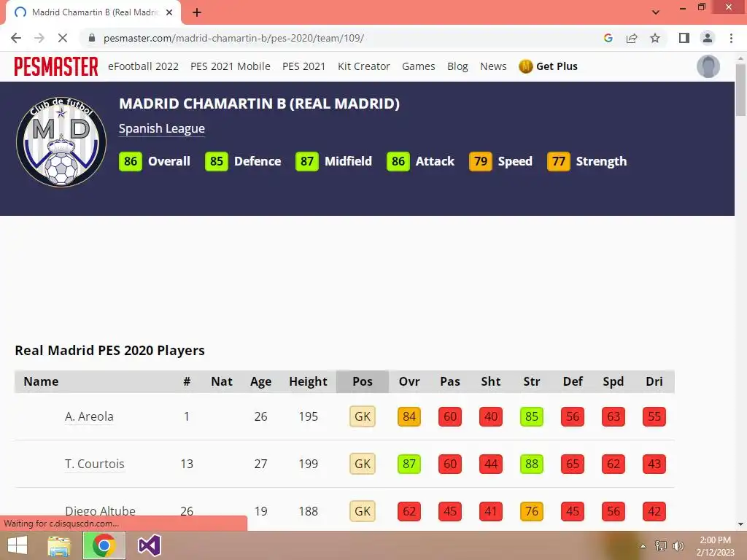Open the PES 2021 Mobile menu
This screenshot has height=560, width=747.
point(231,66)
